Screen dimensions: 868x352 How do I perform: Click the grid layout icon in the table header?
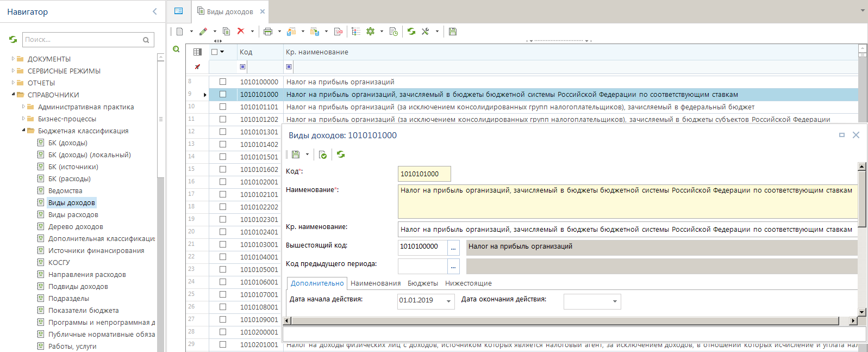click(198, 52)
